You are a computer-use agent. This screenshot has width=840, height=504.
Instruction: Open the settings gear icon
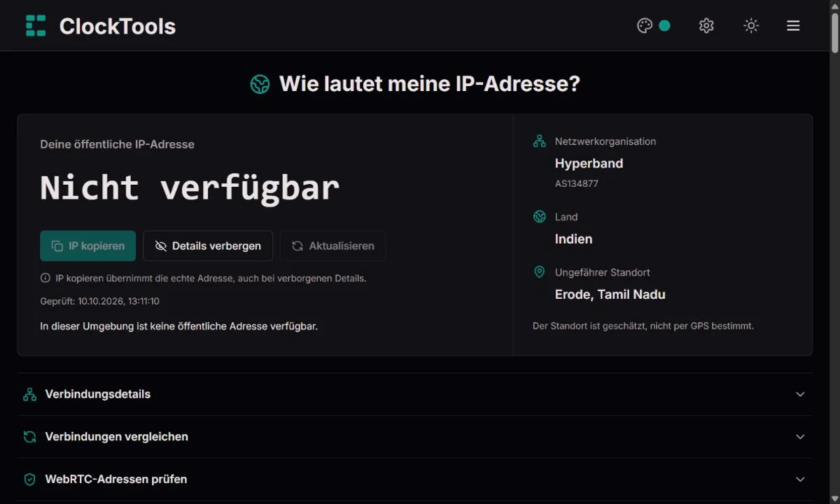pos(706,26)
